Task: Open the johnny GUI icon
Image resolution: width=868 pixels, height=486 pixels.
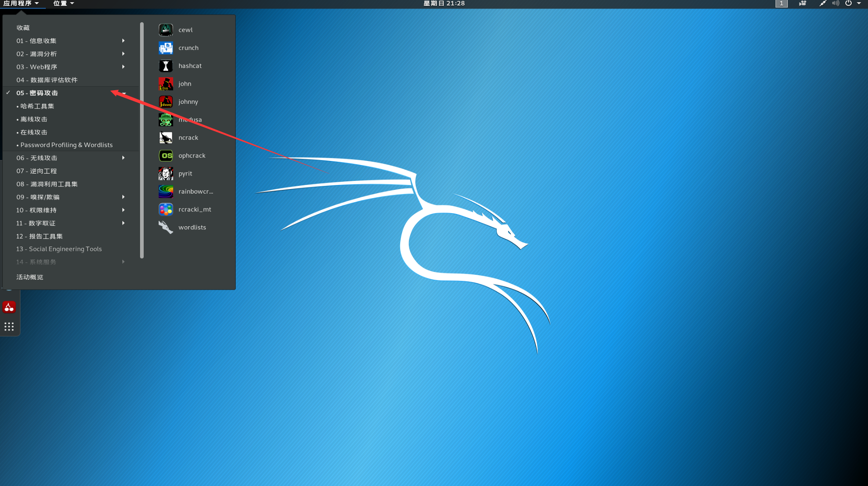Action: coord(165,102)
